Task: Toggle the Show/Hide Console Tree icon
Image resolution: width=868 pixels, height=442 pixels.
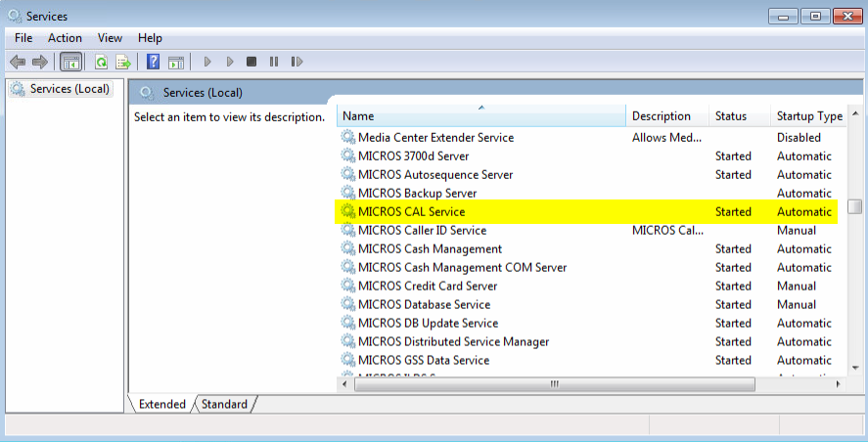Action: (70, 62)
